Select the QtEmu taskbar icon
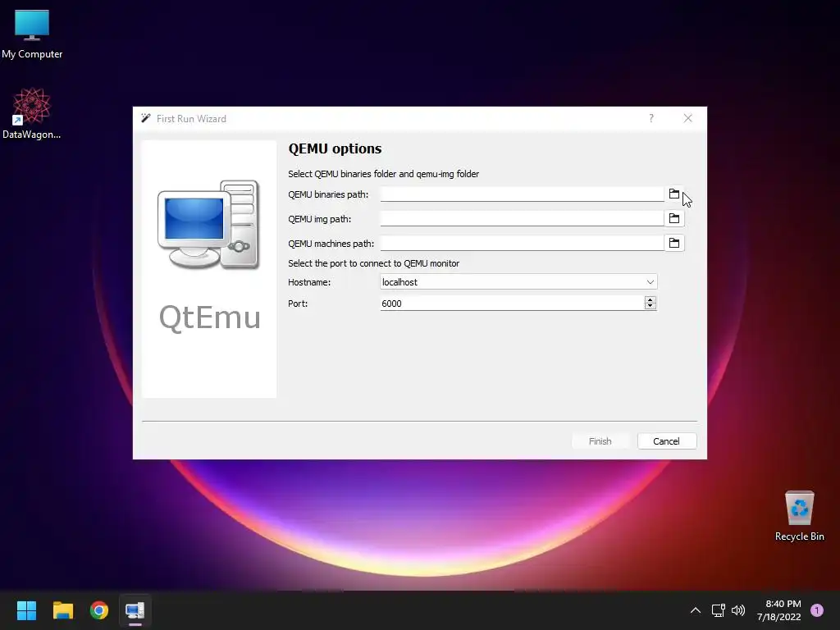The height and width of the screenshot is (630, 840). coord(135,610)
